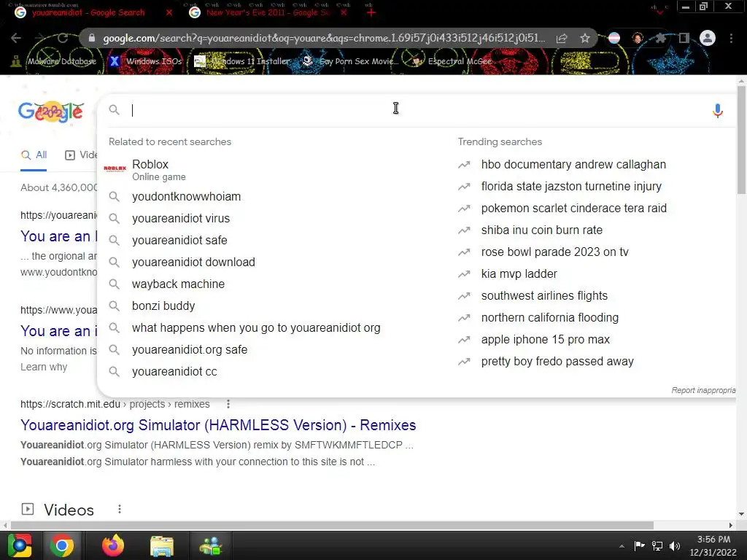
Task: Bookmark this page with star icon
Action: 585,38
